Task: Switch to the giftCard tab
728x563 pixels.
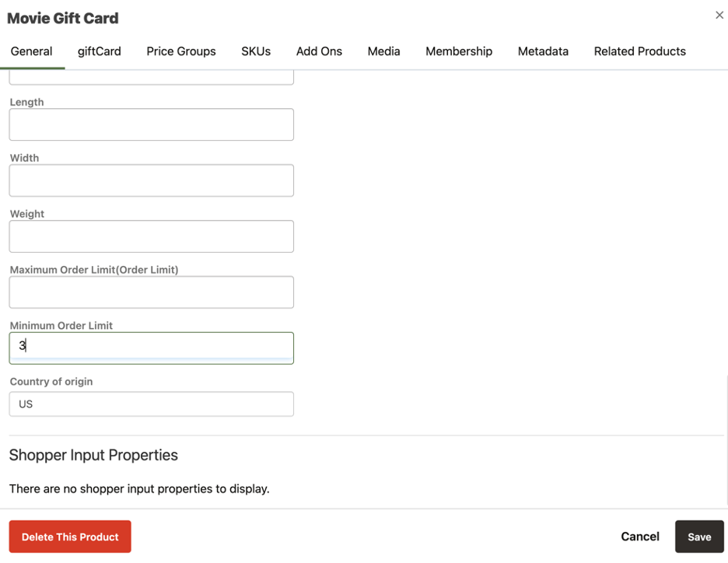Action: point(99,51)
